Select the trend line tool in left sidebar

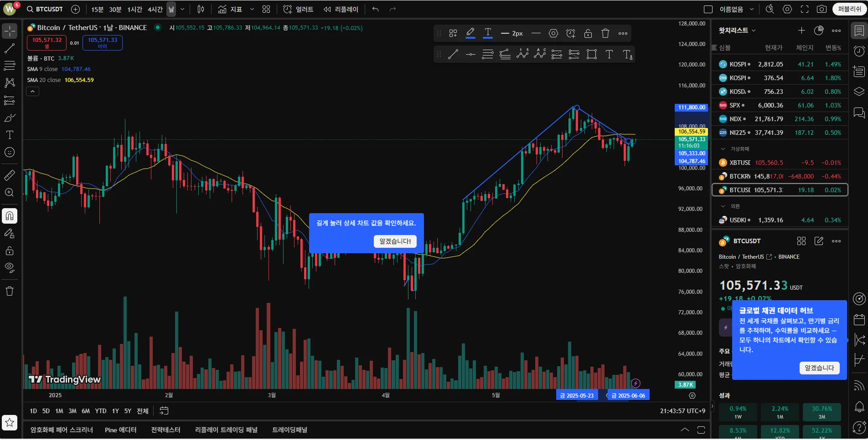tap(10, 48)
